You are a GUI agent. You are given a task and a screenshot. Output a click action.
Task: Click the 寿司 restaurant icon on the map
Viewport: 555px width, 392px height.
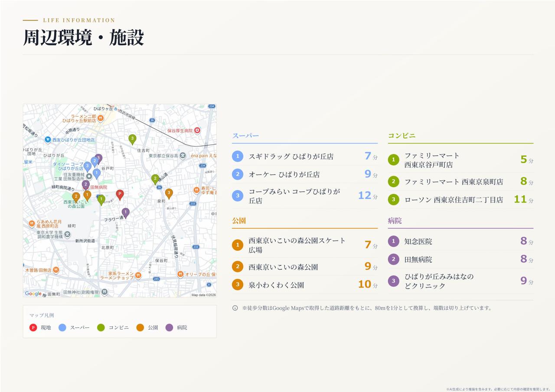[196, 190]
